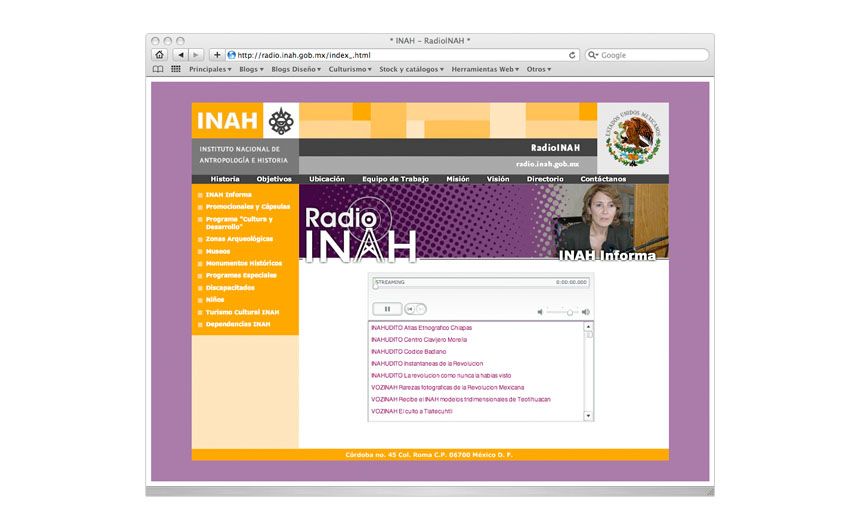Play VOZINAH modelos tridimensionales de Teotihuacan
This screenshot has height=530, width=860.
pos(461,399)
